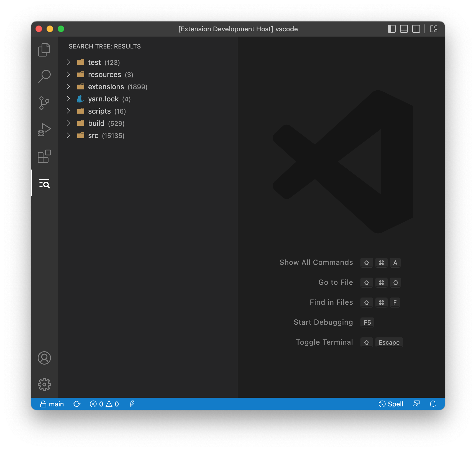Click Toggle Terminal label
476x451 pixels.
pyautogui.click(x=324, y=342)
